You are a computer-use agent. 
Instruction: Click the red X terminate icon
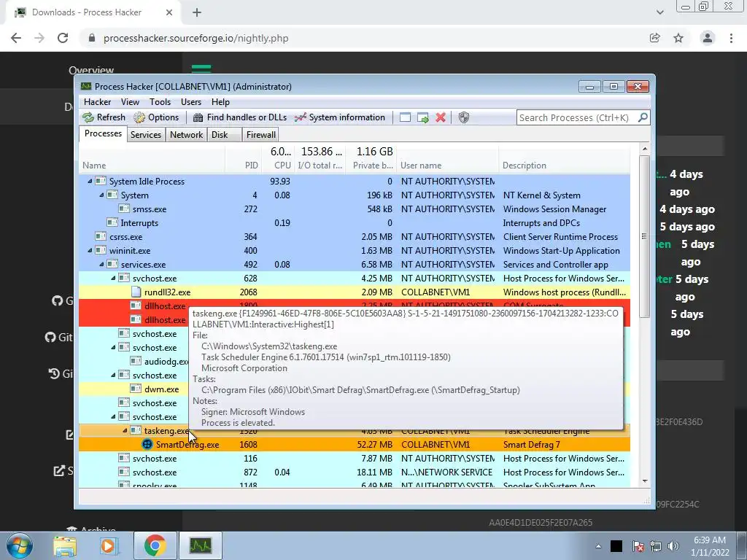coord(441,117)
